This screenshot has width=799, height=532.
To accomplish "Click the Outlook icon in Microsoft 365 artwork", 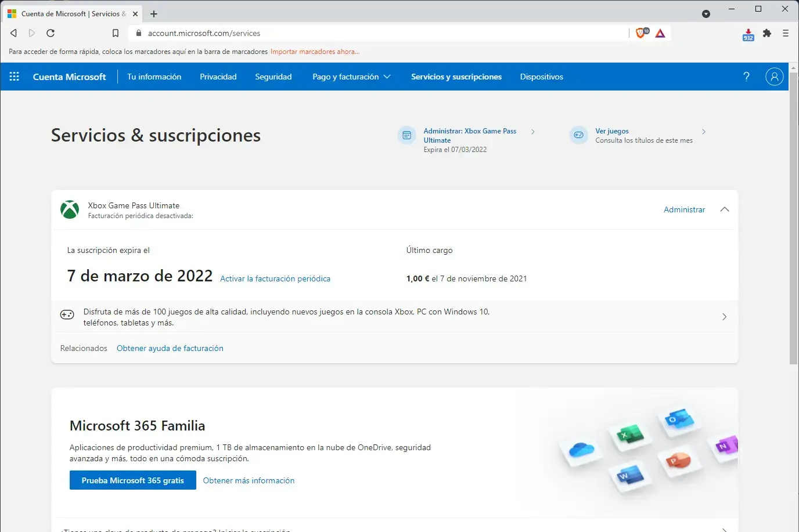I will pos(679,418).
